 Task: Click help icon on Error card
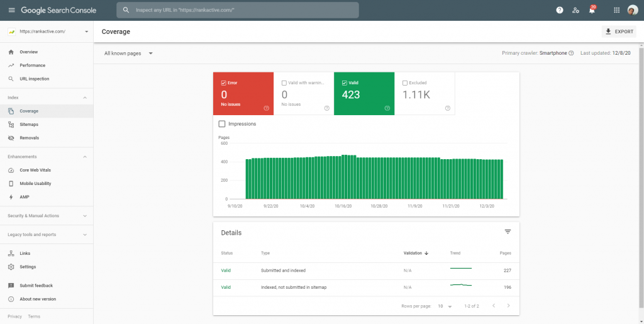tap(266, 108)
